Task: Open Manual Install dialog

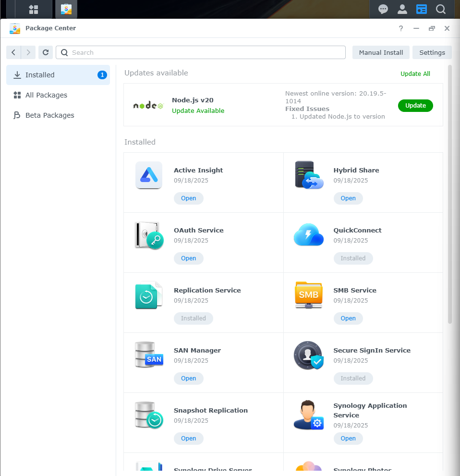Action: click(381, 52)
